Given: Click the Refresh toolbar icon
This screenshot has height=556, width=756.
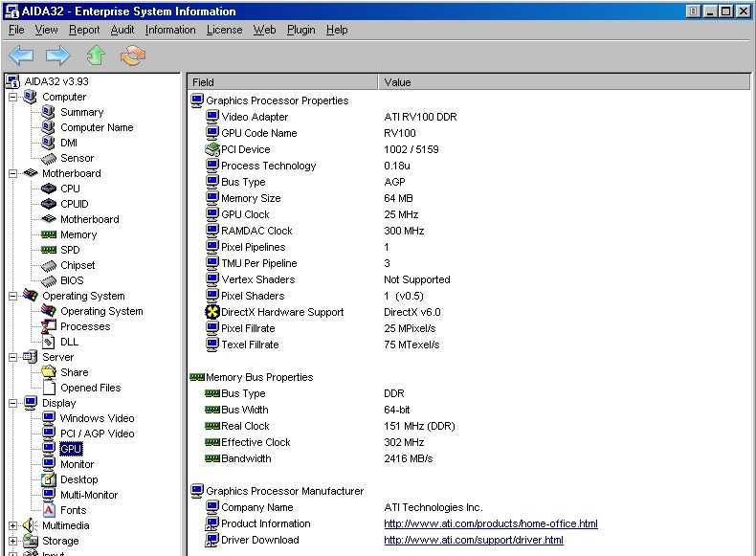Looking at the screenshot, I should pyautogui.click(x=133, y=56).
